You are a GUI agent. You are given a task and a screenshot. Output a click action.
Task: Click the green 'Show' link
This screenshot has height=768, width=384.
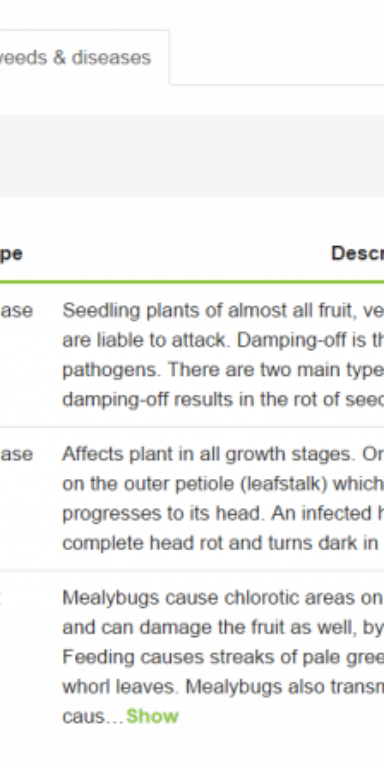click(152, 716)
